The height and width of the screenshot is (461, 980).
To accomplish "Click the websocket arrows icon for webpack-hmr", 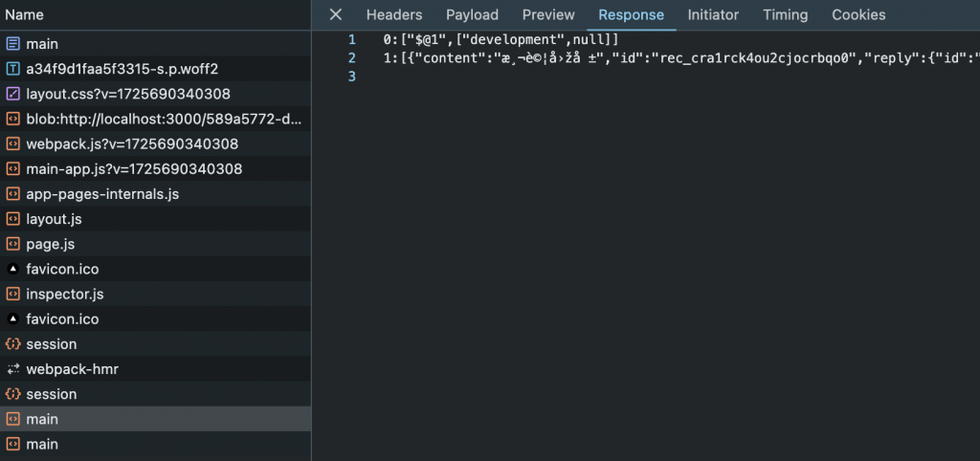I will tap(12, 369).
